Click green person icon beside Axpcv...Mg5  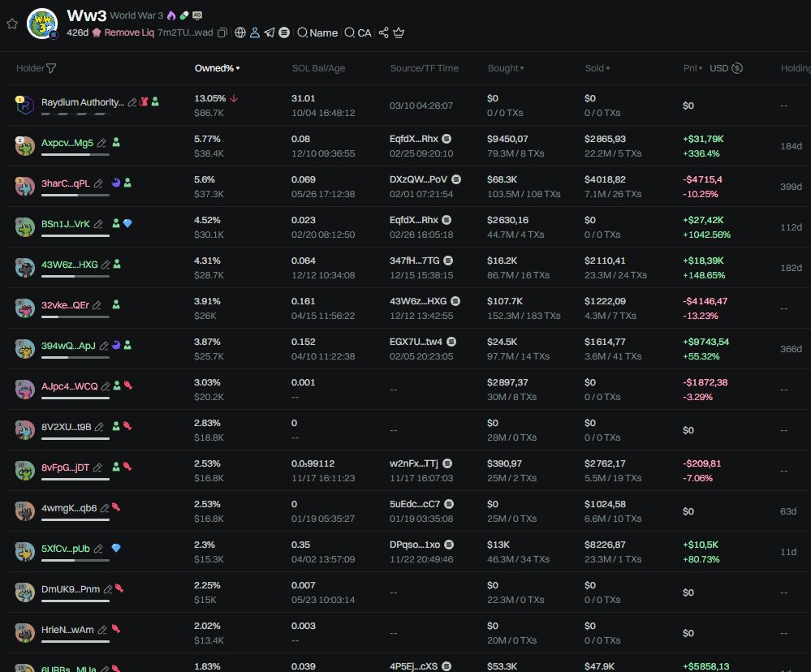(x=116, y=142)
